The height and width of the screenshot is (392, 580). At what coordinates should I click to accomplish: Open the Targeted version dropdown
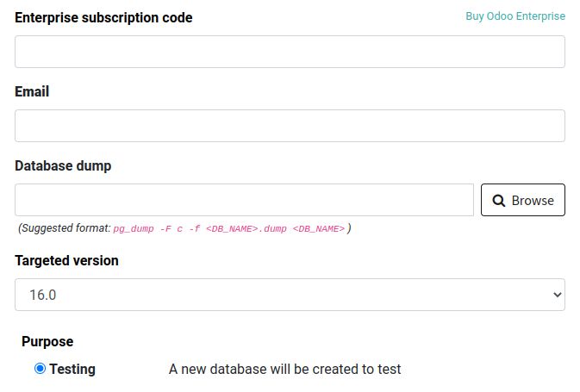pos(290,295)
